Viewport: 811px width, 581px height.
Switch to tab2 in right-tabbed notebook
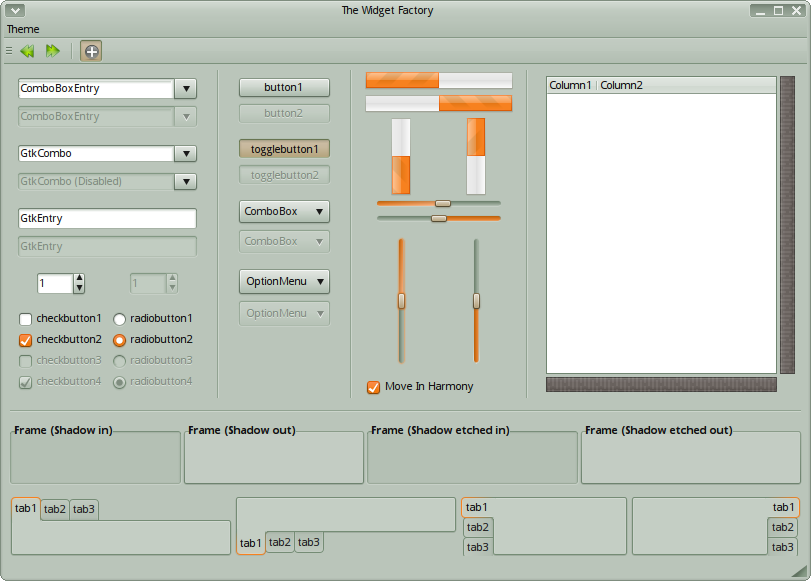point(783,527)
